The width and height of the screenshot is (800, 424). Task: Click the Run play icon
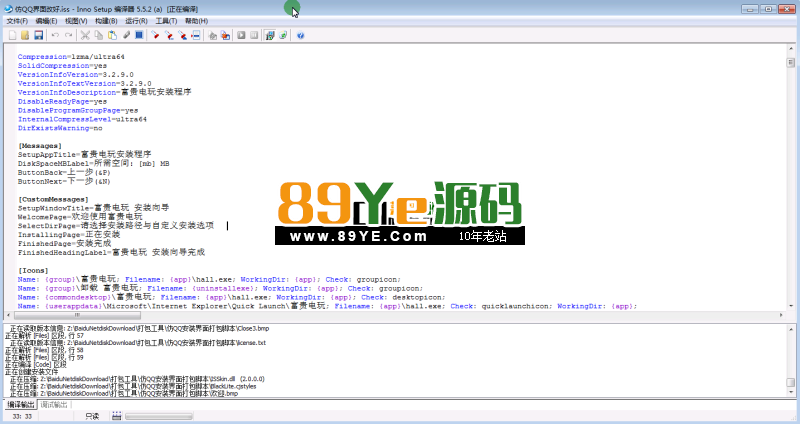point(241,35)
